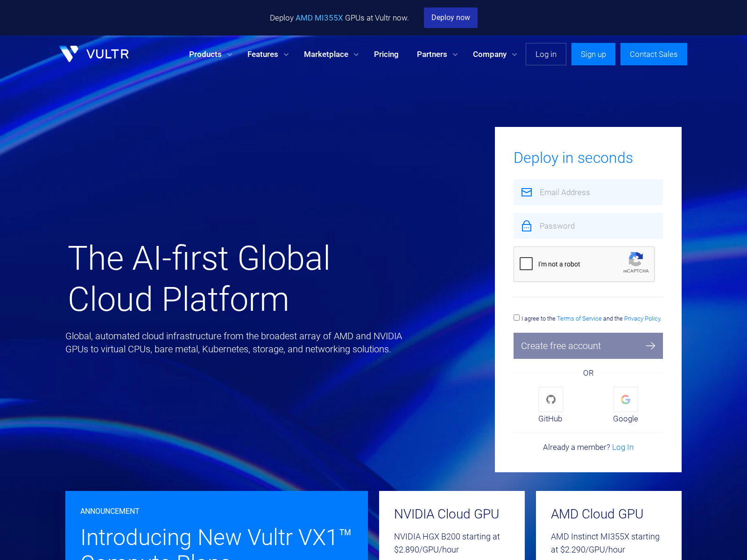This screenshot has height=560, width=747.
Task: Click the reCAPTCHA logo badge
Action: (x=635, y=261)
